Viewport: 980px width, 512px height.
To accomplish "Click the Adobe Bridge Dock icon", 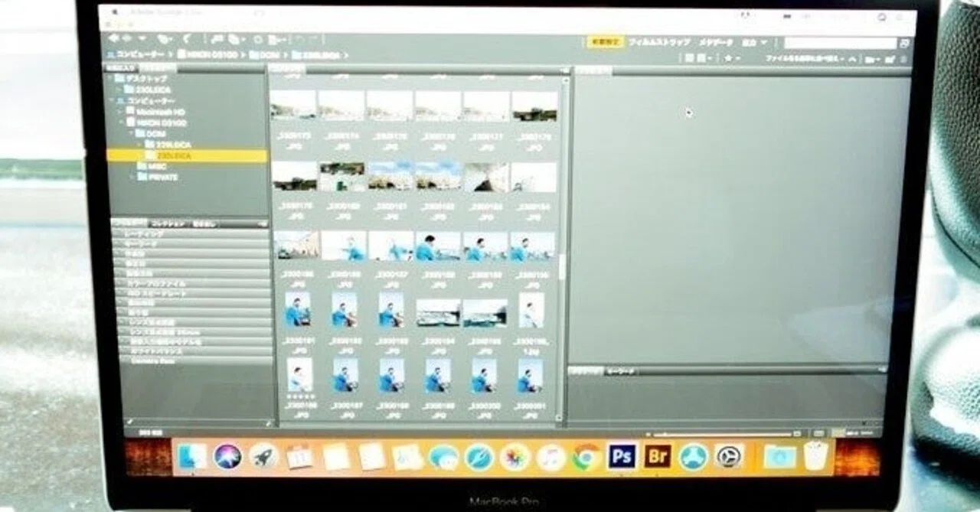I will pyautogui.click(x=657, y=457).
